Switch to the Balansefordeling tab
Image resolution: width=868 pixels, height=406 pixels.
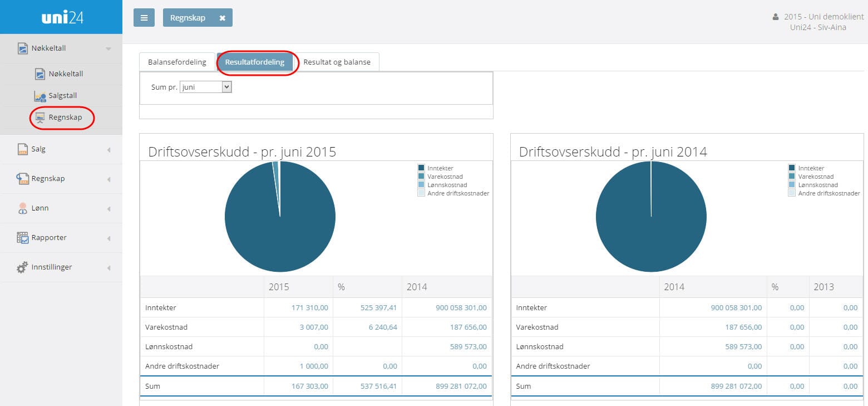(177, 62)
